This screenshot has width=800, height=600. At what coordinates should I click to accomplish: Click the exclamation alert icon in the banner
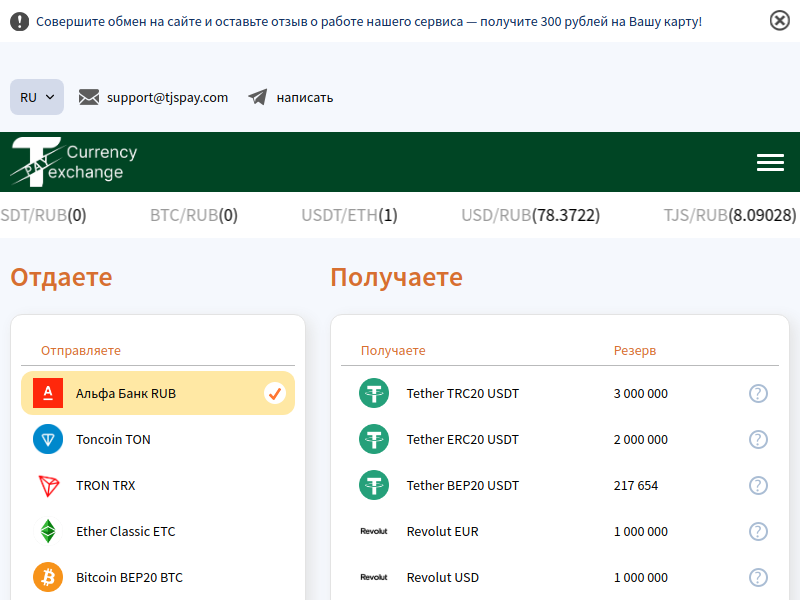tap(19, 21)
